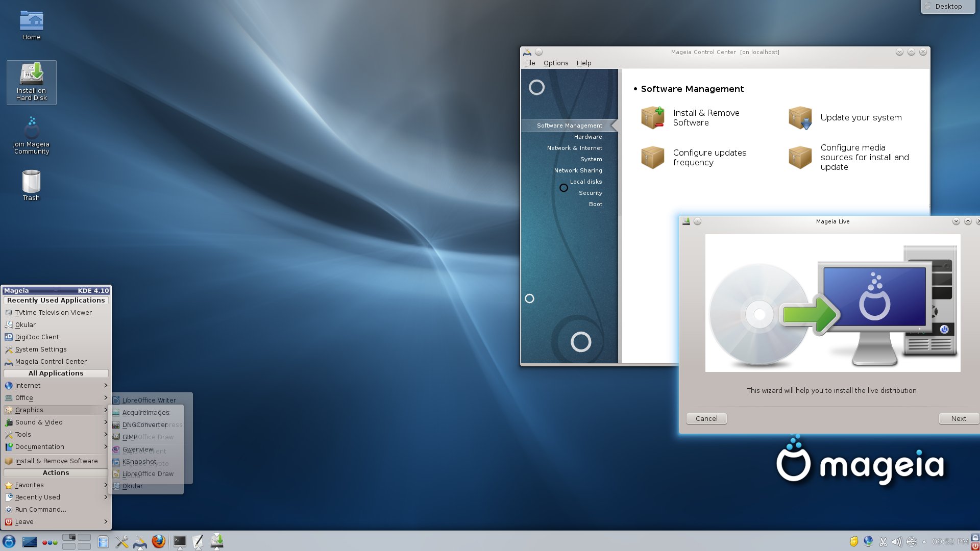Screen dimensions: 980x551
Task: Click the Update your system icon
Action: 800,118
